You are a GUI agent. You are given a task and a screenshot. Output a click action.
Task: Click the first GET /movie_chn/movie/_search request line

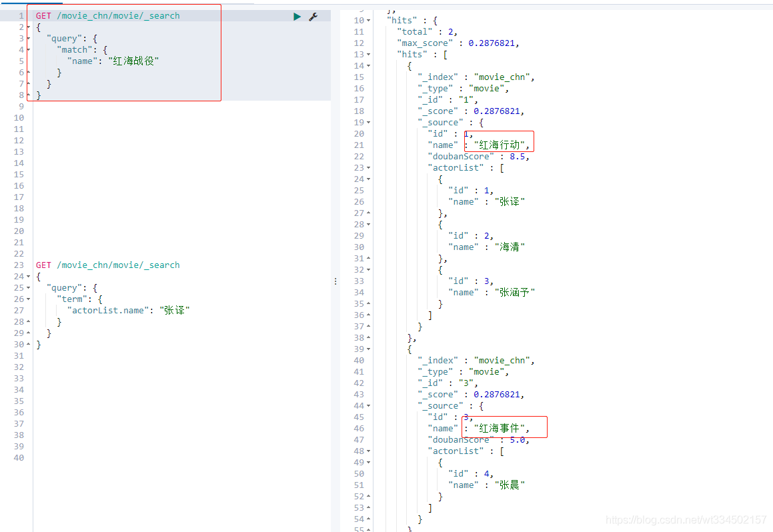(x=108, y=16)
